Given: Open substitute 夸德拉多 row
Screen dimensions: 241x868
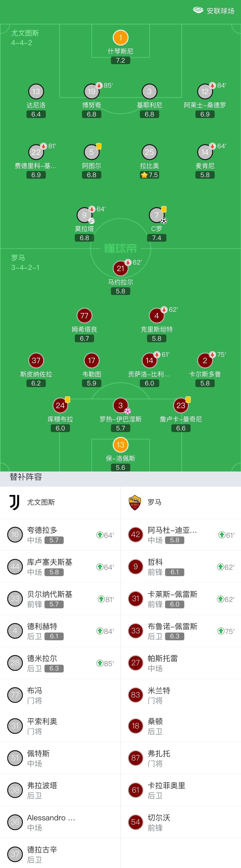Looking at the screenshot, I should pos(60,535).
